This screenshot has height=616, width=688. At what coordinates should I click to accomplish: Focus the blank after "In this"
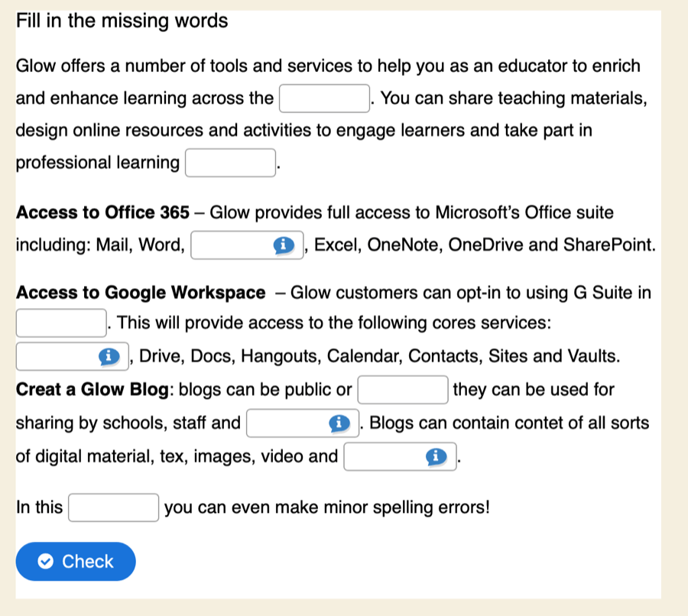point(114,507)
